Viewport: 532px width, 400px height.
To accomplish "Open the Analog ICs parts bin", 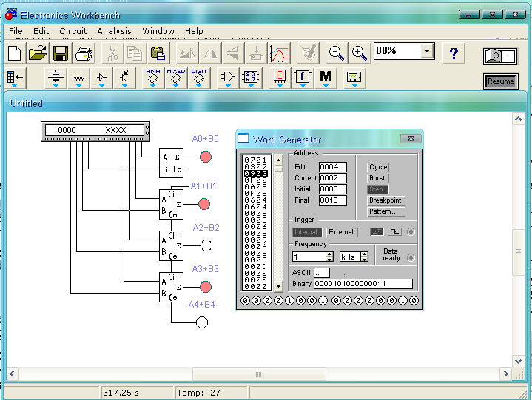I will pyautogui.click(x=153, y=78).
